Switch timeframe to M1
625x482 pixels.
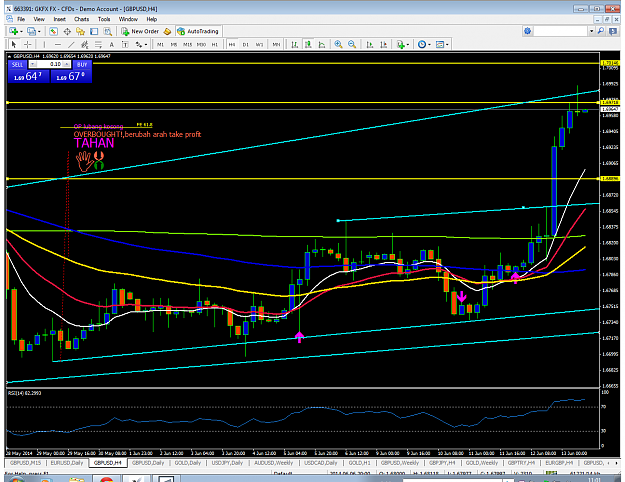point(160,45)
